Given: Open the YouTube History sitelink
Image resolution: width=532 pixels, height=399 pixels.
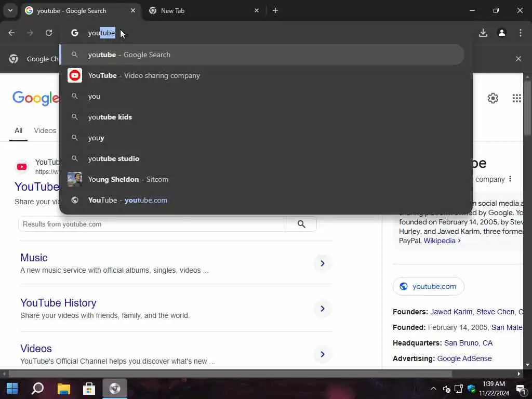Looking at the screenshot, I should [58, 303].
